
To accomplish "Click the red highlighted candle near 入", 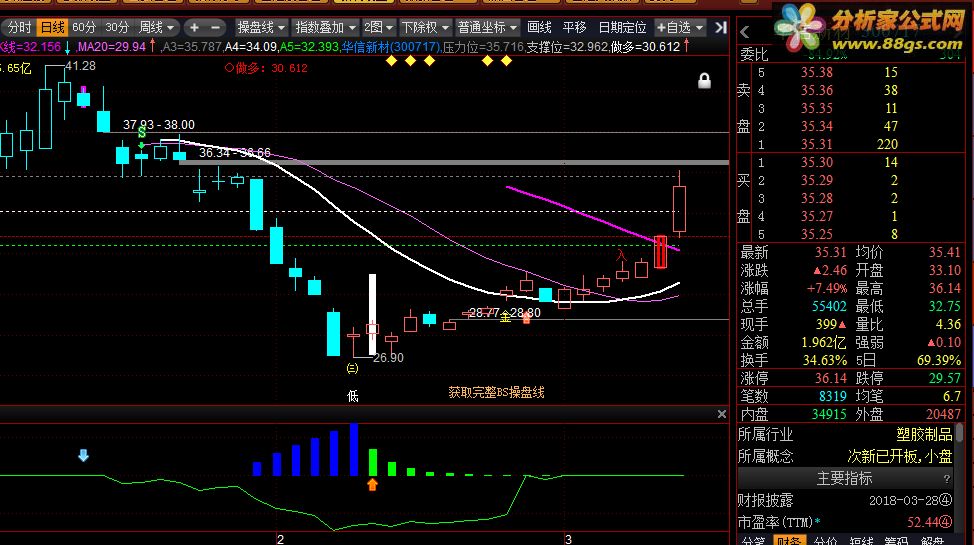I will [660, 252].
